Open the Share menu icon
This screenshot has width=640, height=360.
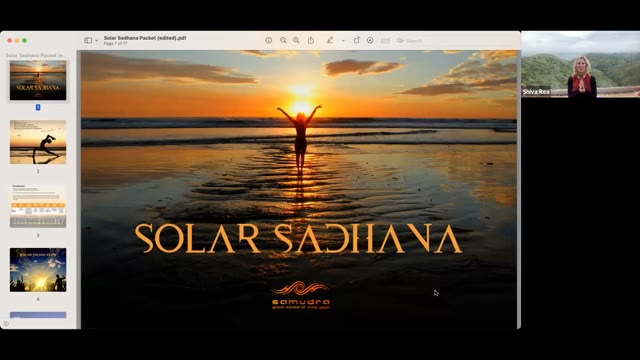pyautogui.click(x=311, y=40)
